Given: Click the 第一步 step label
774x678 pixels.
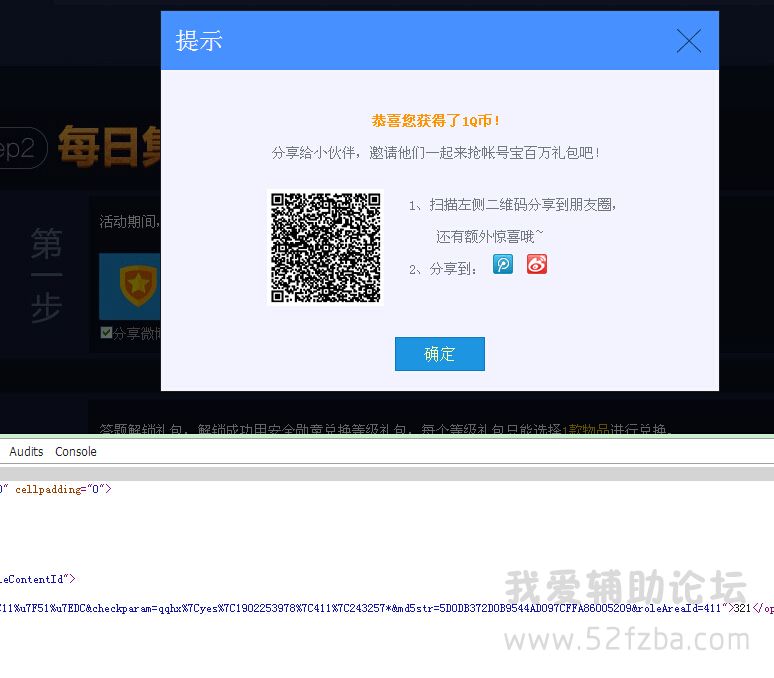Looking at the screenshot, I should pos(46,276).
